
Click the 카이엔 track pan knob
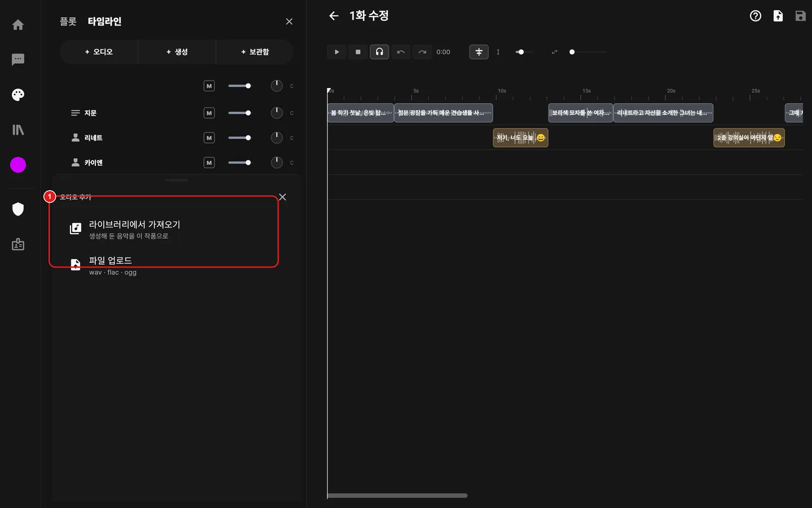pyautogui.click(x=277, y=163)
